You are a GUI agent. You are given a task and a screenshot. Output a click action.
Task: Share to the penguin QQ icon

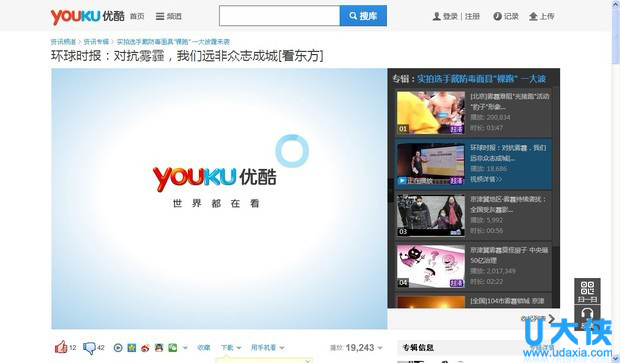pyautogui.click(x=159, y=348)
